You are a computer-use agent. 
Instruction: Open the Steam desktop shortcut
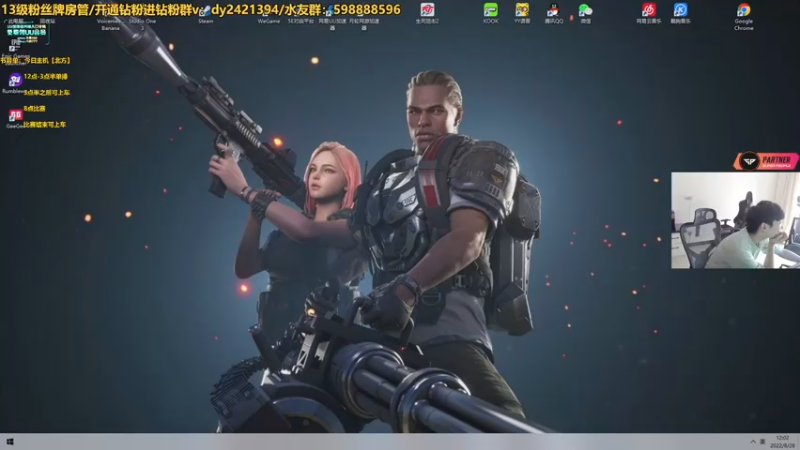click(x=206, y=13)
